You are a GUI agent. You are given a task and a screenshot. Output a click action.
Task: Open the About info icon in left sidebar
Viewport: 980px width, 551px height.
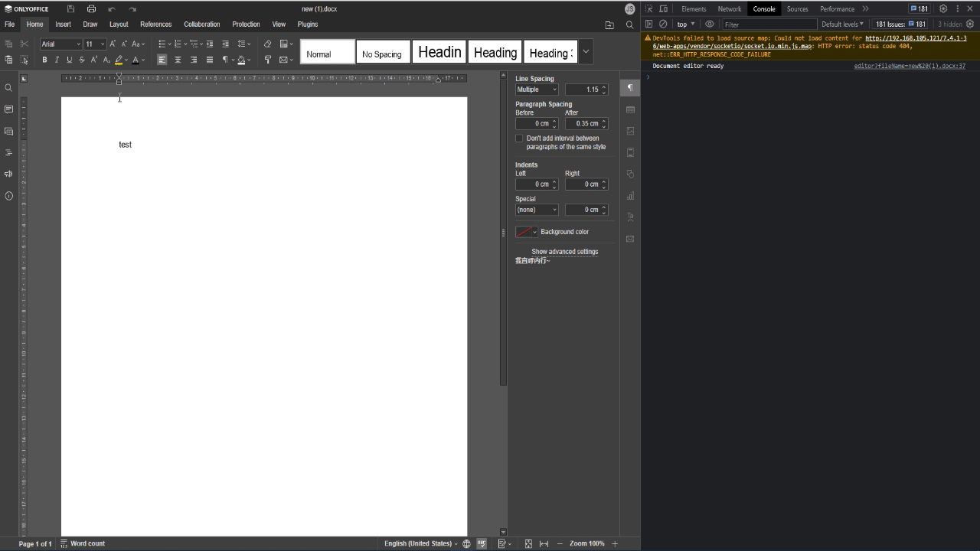click(x=8, y=196)
